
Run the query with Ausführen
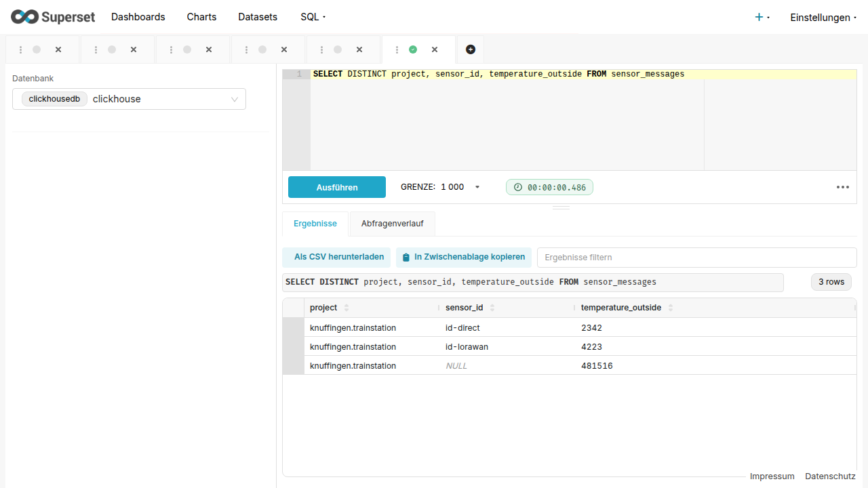pos(337,187)
